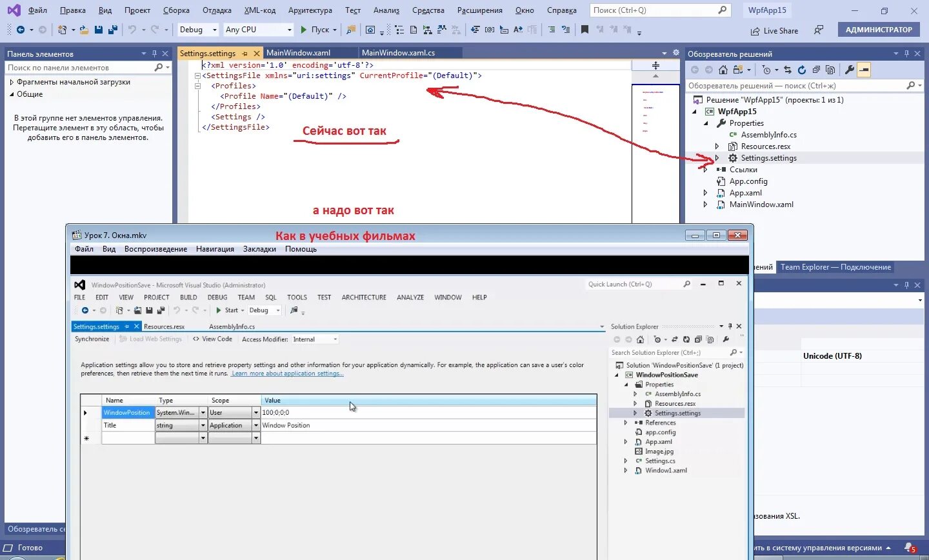The width and height of the screenshot is (929, 560).
Task: Click the switch views icon in Solution Explorer
Action: point(739,70)
